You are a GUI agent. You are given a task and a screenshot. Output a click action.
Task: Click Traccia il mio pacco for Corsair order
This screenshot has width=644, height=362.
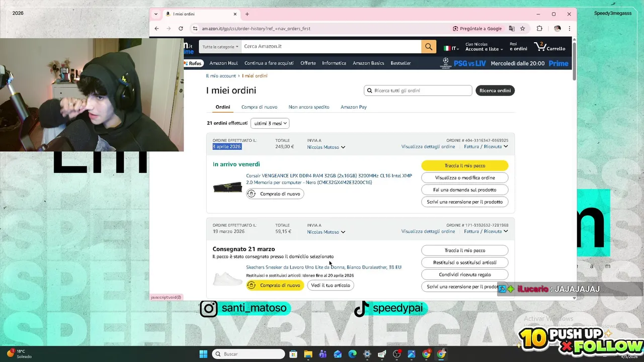[464, 165]
